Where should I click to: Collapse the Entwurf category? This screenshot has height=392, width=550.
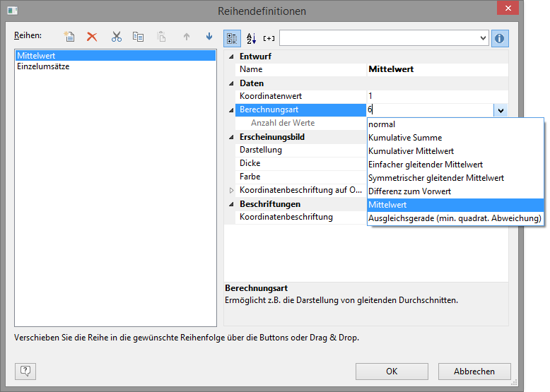pos(230,57)
